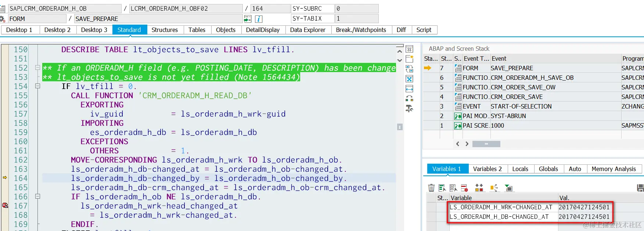This screenshot has height=231, width=644.
Task: Click the save diskette icon in variables toolbar
Action: pos(640,188)
